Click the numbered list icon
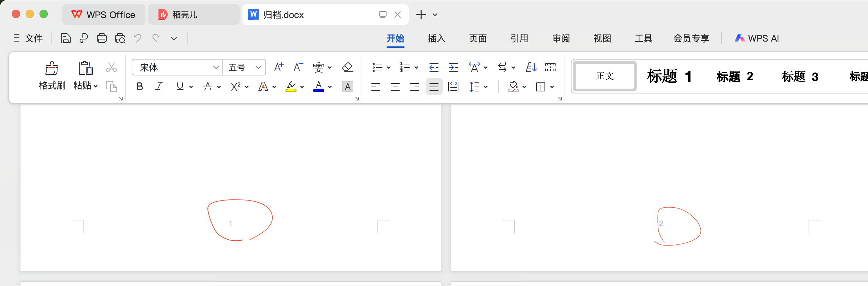The image size is (868, 286). click(x=405, y=67)
